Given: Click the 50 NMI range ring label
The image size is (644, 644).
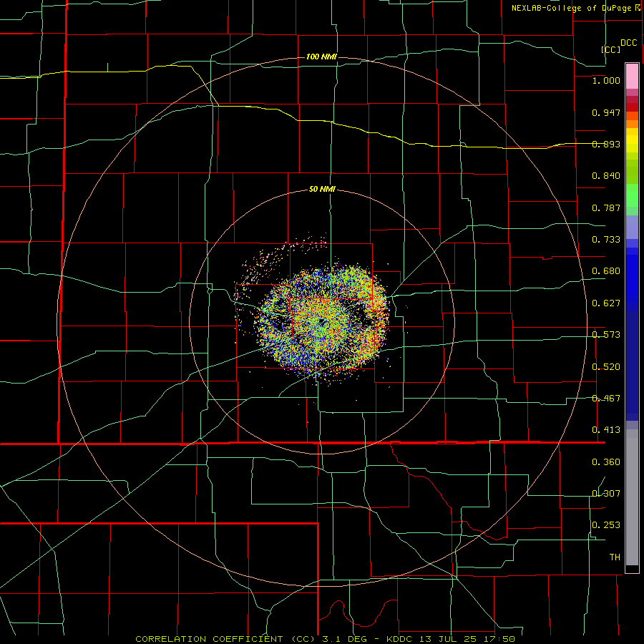Looking at the screenshot, I should 322,190.
